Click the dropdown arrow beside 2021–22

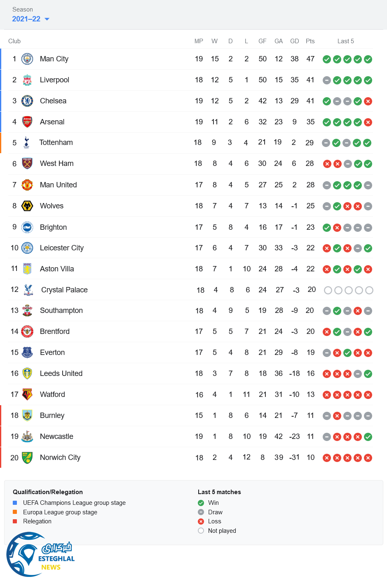point(47,19)
